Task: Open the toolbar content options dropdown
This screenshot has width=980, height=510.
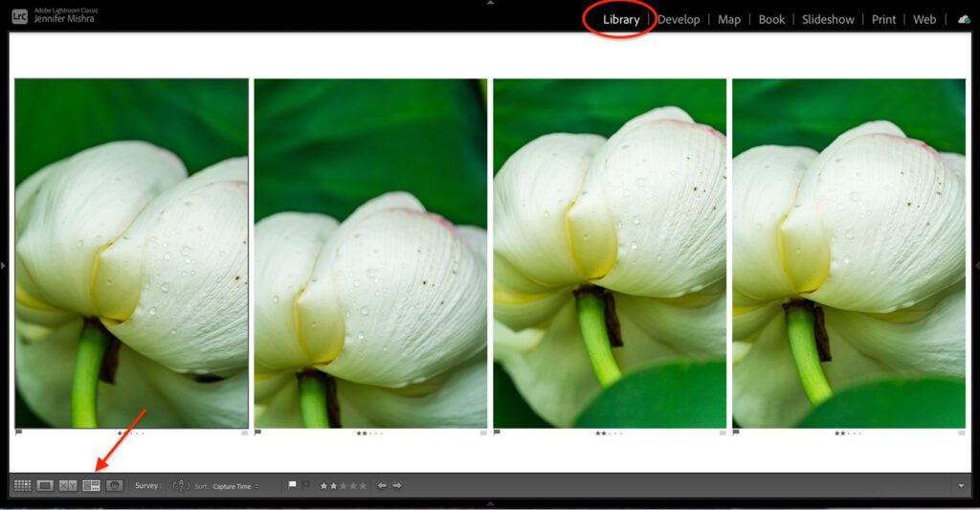Action: 961,486
